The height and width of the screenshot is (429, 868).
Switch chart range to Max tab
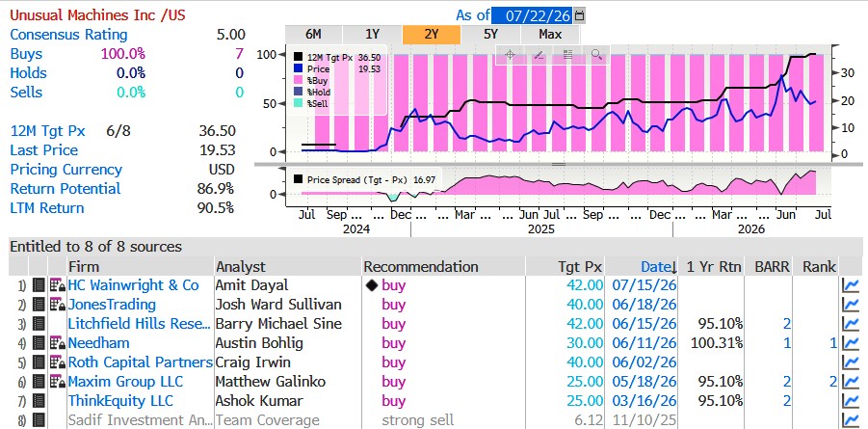[550, 35]
